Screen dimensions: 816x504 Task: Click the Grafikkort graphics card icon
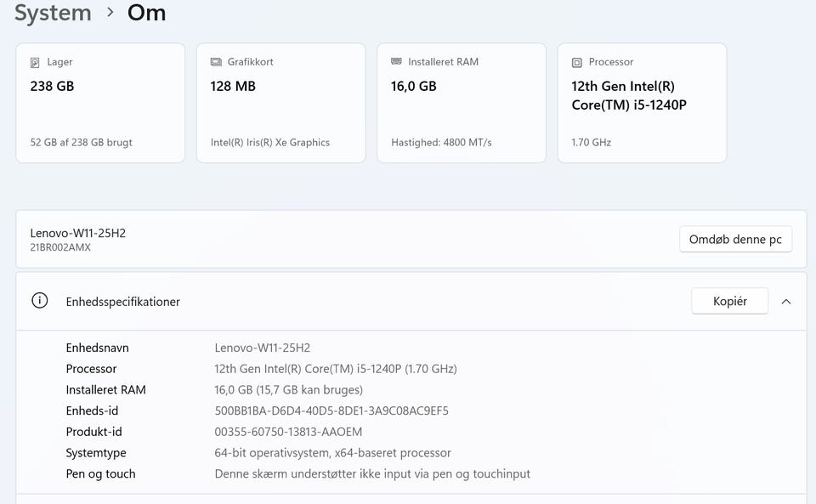(216, 62)
